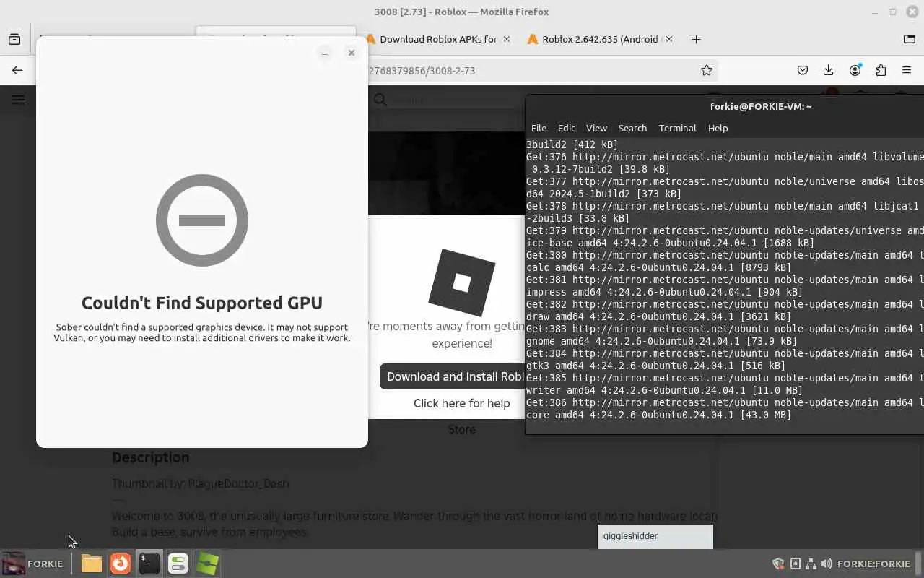Click Download and Install Roblox button
924x578 pixels.
pos(453,376)
